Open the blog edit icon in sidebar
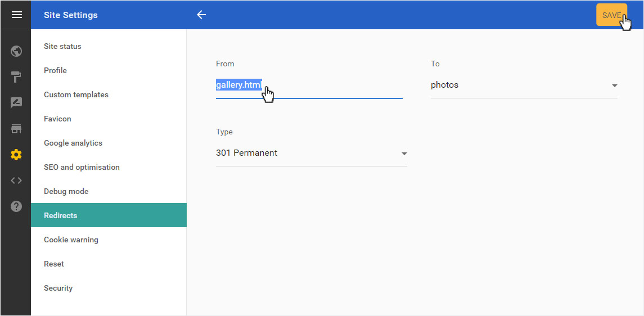This screenshot has width=644, height=316. tap(16, 102)
